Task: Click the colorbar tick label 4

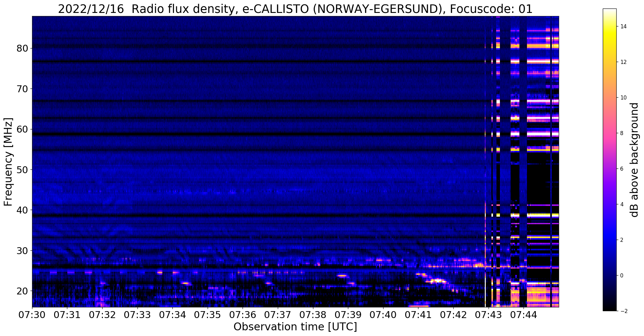Action: (x=621, y=204)
